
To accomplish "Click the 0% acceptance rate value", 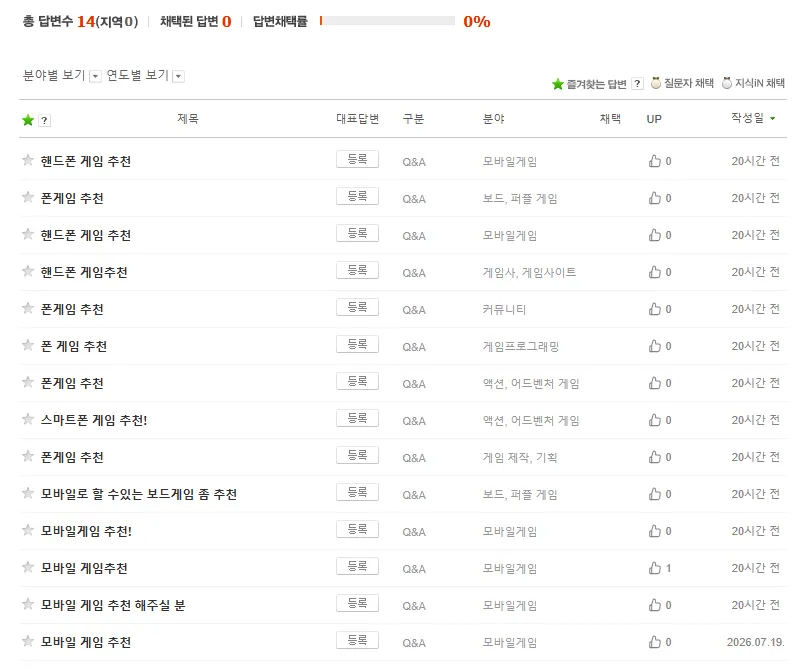I will click(x=477, y=21).
